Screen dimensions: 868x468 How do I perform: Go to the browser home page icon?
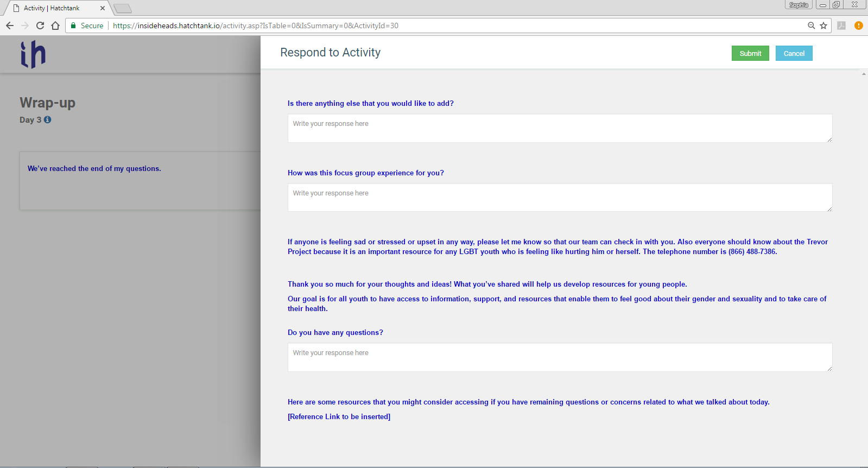pyautogui.click(x=55, y=26)
